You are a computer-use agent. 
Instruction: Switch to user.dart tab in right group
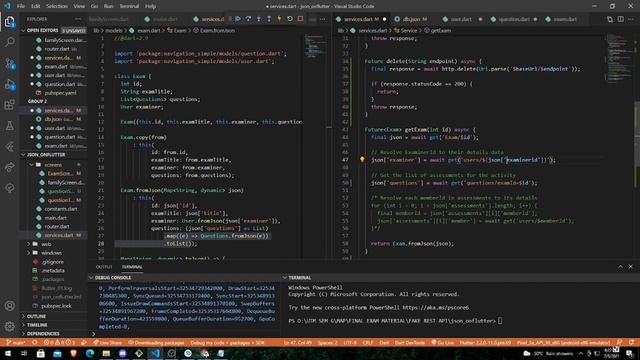pyautogui.click(x=461, y=19)
